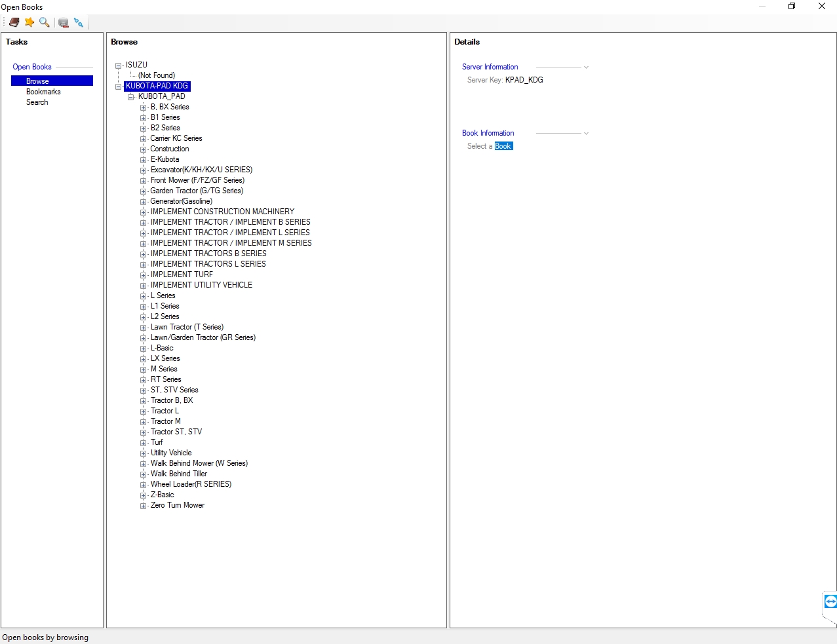Select RT Series in the tree

point(166,379)
